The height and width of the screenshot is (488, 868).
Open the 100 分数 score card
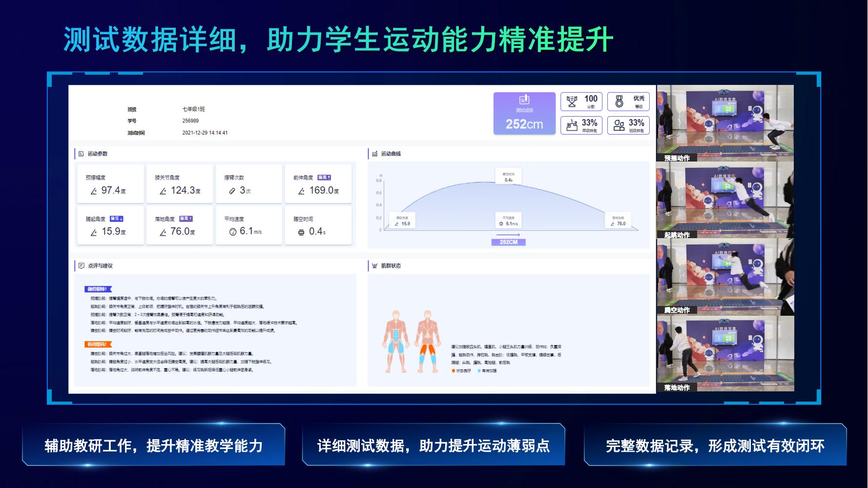[x=581, y=102]
